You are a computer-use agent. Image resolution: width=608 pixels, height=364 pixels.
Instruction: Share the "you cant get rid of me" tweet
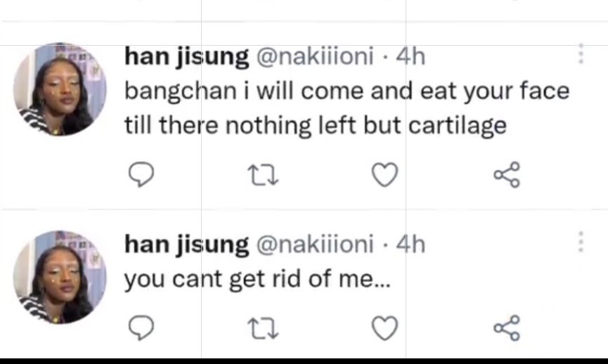506,327
